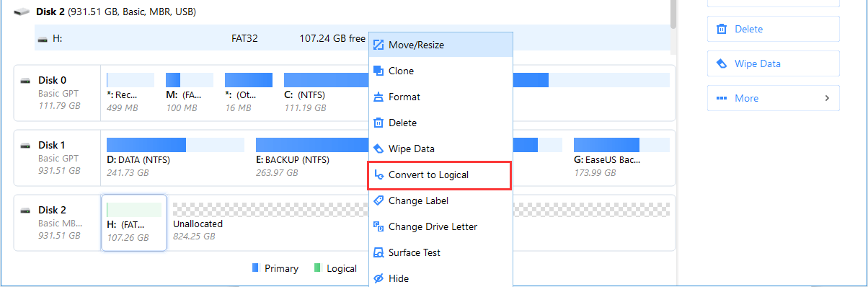868x287 pixels.
Task: Click the Logical legend color swatch
Action: [x=317, y=268]
